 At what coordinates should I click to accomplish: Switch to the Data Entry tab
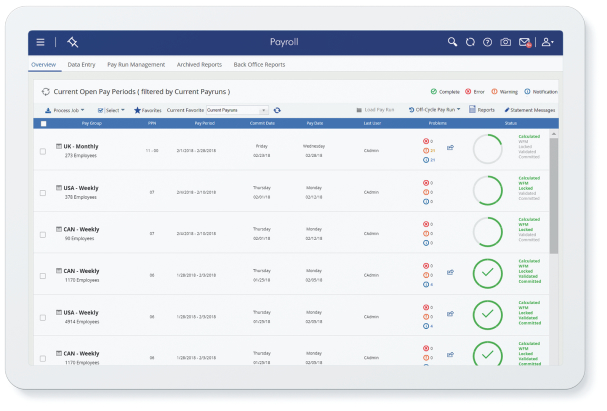tap(81, 64)
